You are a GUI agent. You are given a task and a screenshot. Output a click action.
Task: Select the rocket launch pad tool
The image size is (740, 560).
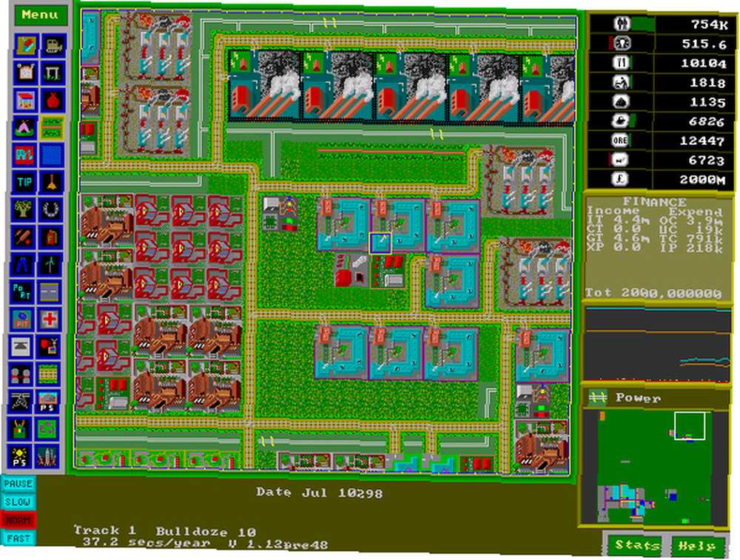tap(47, 456)
